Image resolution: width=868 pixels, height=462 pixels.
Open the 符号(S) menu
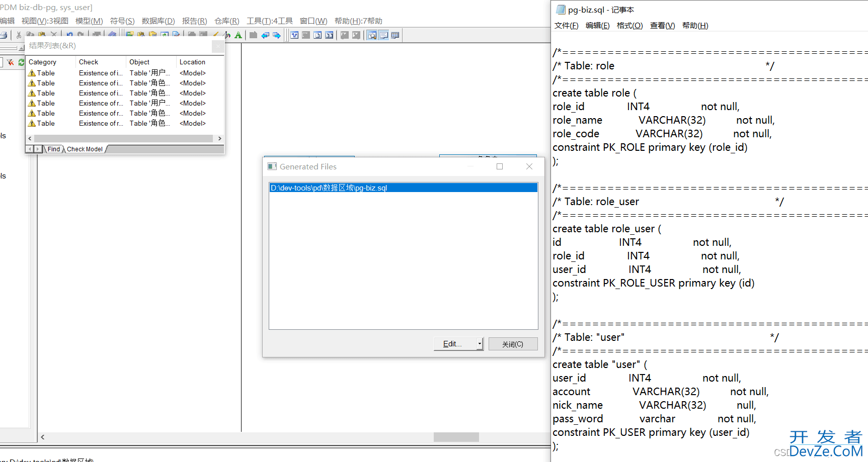coord(122,21)
